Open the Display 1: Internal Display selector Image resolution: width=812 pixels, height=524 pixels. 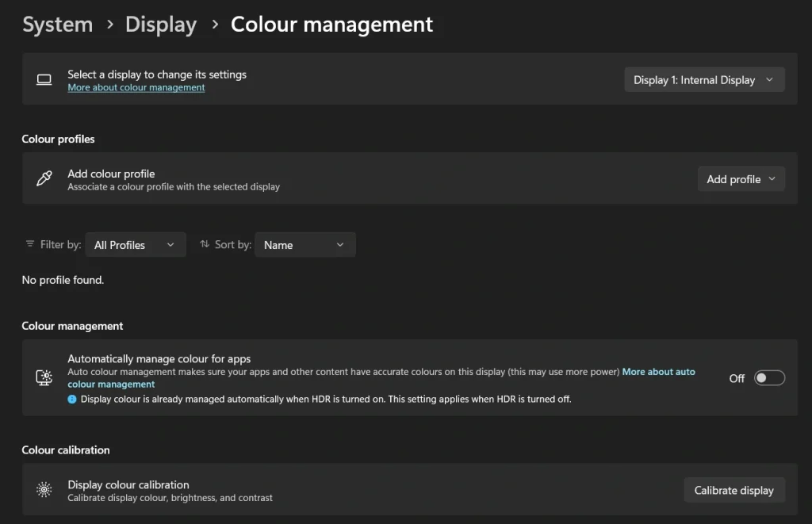pyautogui.click(x=703, y=79)
